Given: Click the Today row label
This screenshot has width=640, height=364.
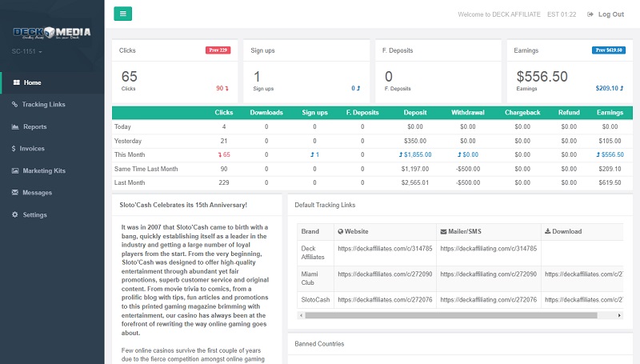Looking at the screenshot, I should pos(122,127).
